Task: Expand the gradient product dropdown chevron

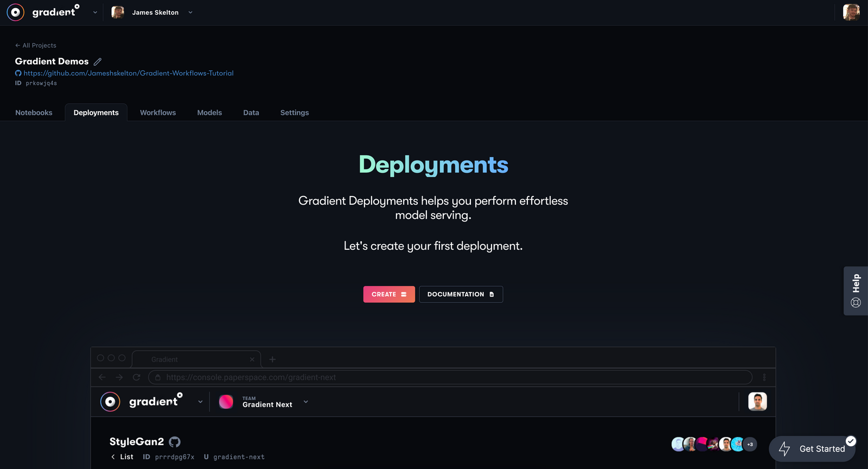Action: [x=95, y=12]
